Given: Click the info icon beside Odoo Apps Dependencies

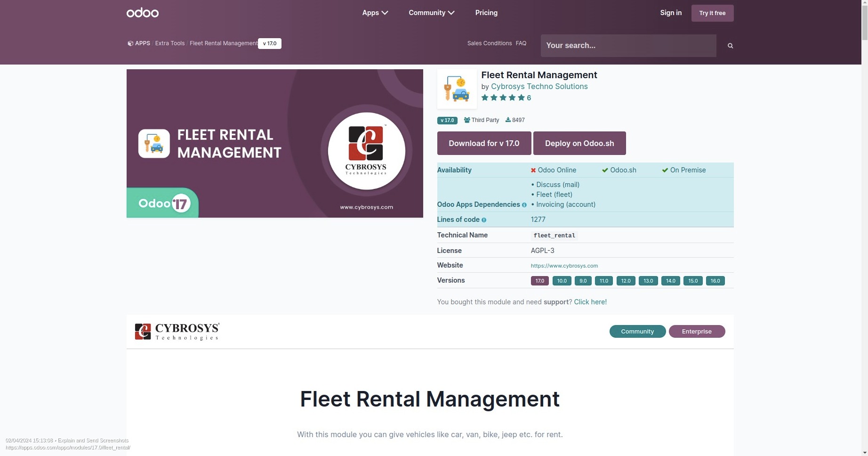Looking at the screenshot, I should coord(524,205).
